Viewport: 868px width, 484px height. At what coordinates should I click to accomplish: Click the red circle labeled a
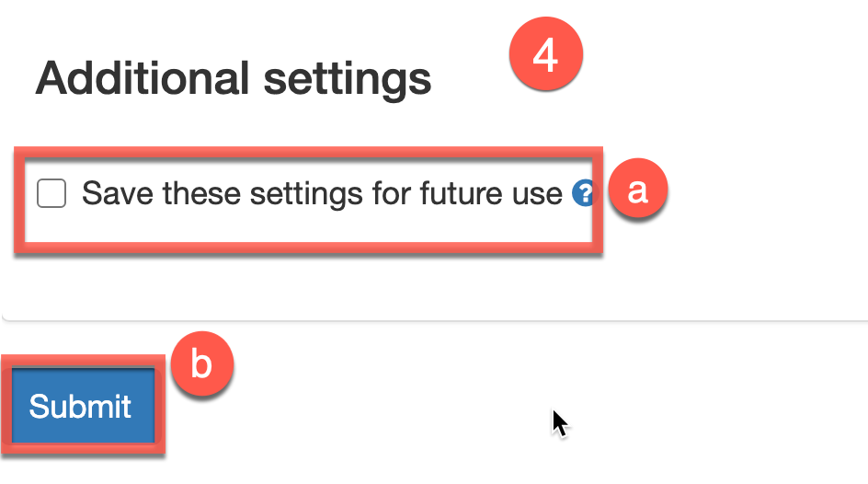(637, 190)
